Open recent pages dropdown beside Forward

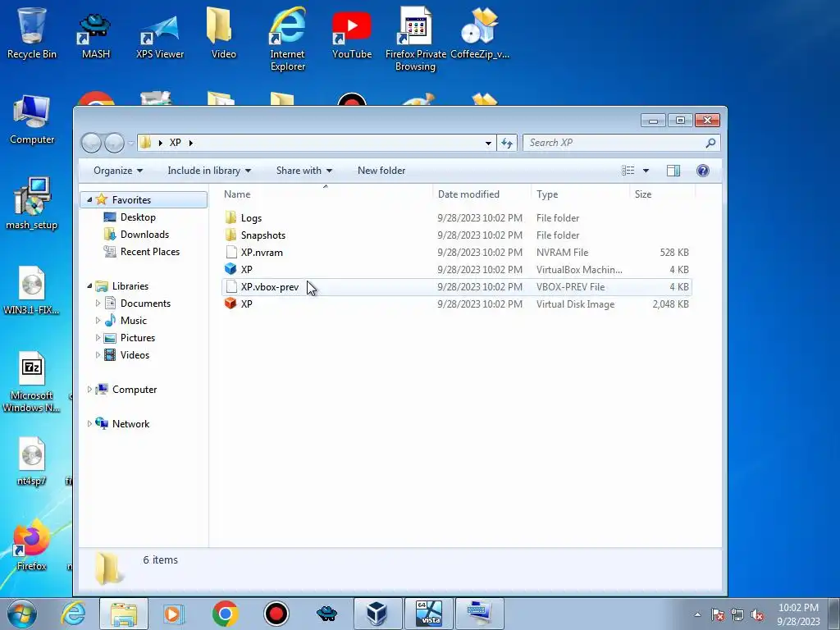click(x=130, y=144)
